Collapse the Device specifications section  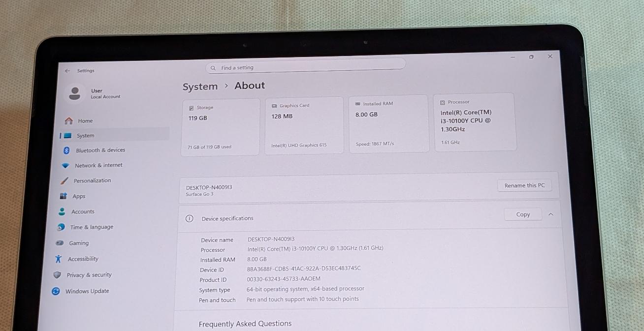point(551,214)
